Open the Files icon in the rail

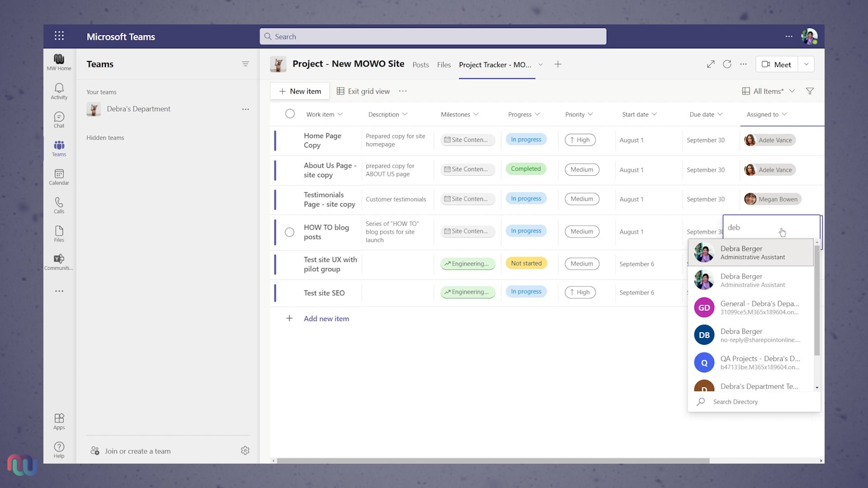click(x=59, y=234)
